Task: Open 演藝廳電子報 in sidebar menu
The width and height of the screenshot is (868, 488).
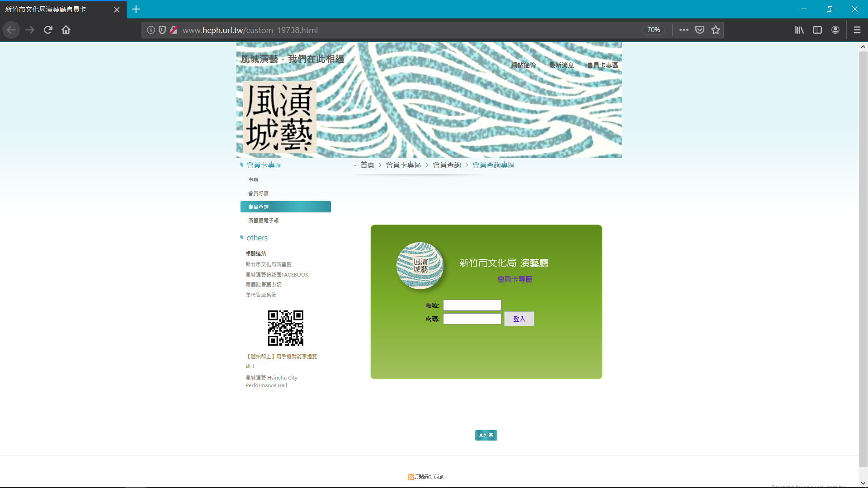Action: click(263, 221)
